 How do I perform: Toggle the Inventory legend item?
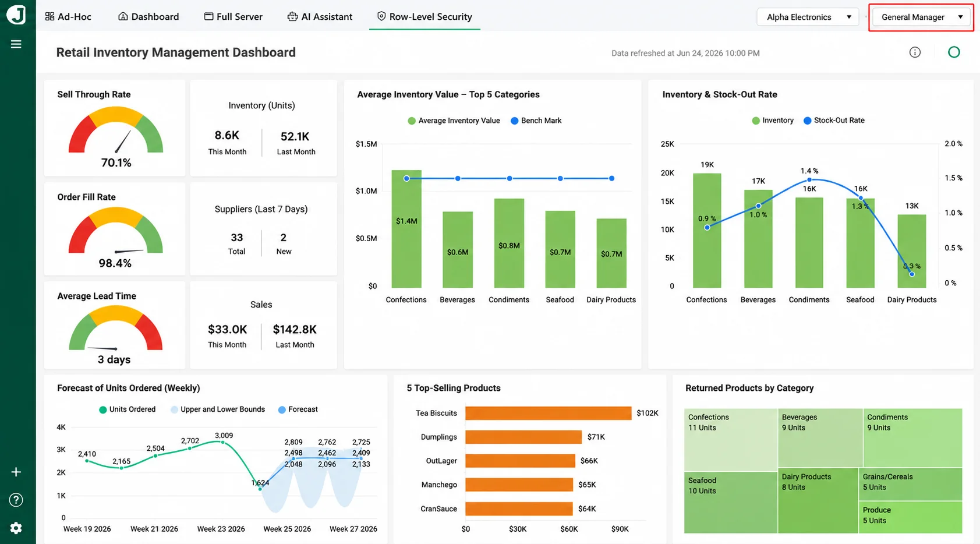coord(773,121)
